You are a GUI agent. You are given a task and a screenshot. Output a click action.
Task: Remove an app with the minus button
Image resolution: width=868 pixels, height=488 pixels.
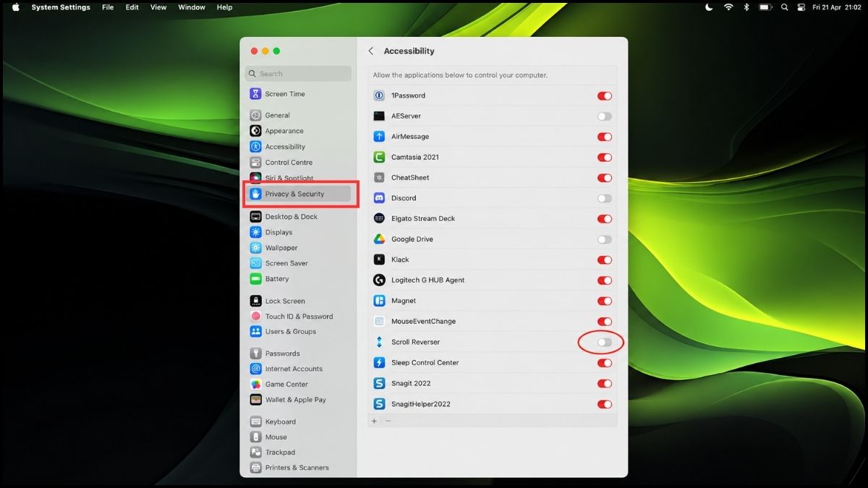tap(388, 421)
